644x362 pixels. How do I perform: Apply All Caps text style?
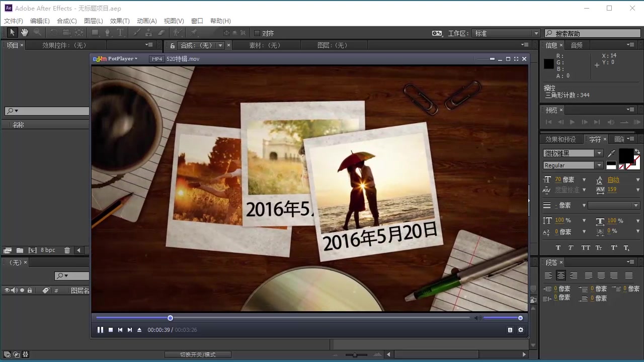coord(586,248)
